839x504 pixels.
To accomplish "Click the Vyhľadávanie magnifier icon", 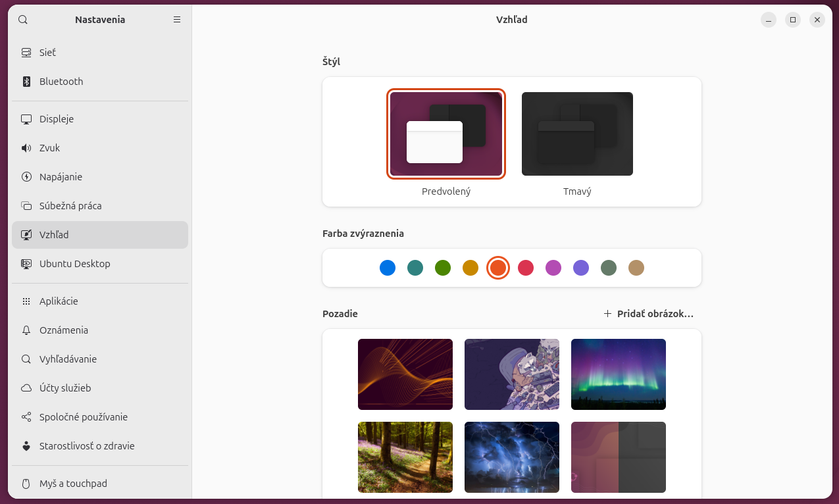I will 26,359.
